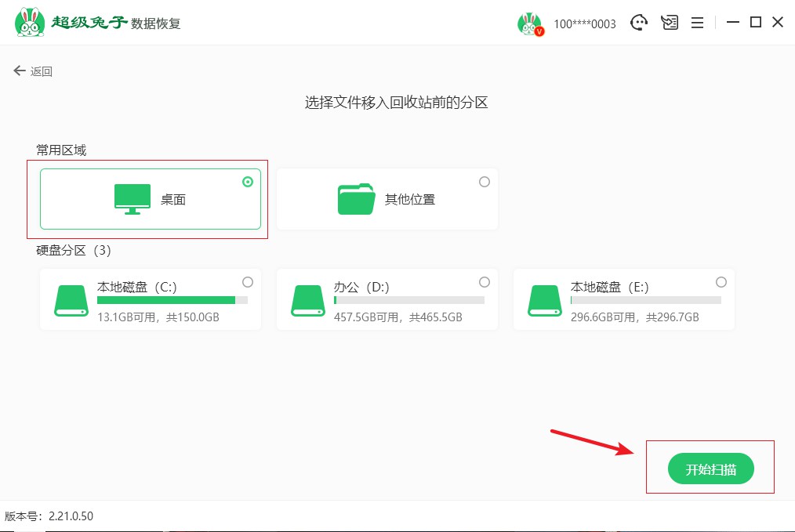Click the green desktop monitor icon
Image resolution: width=795 pixels, height=532 pixels.
tap(132, 199)
